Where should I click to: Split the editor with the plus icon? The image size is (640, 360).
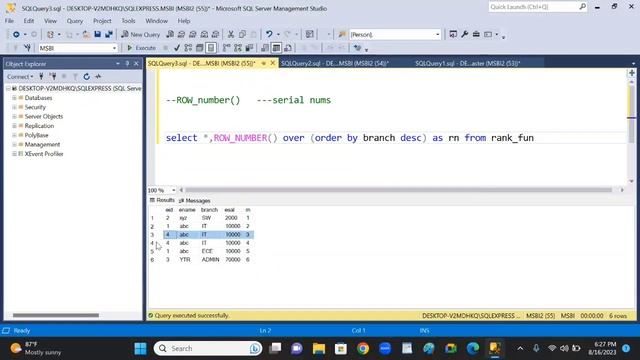632,73
